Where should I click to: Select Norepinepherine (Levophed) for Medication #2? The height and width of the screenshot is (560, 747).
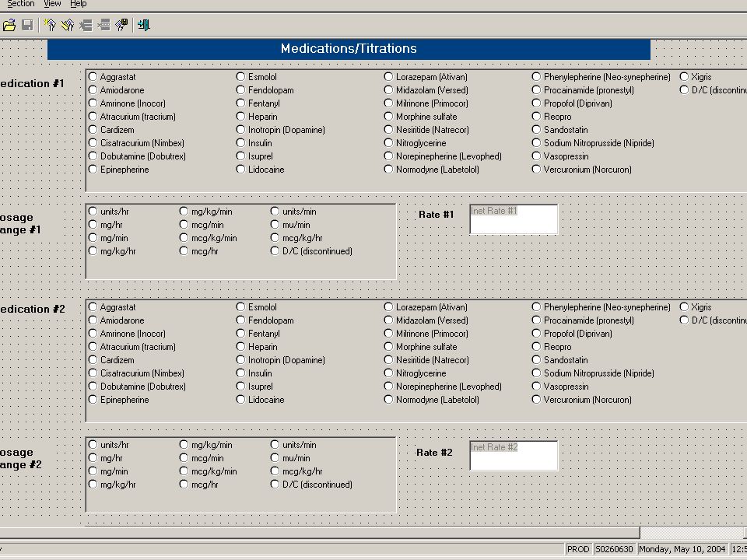pyautogui.click(x=388, y=387)
